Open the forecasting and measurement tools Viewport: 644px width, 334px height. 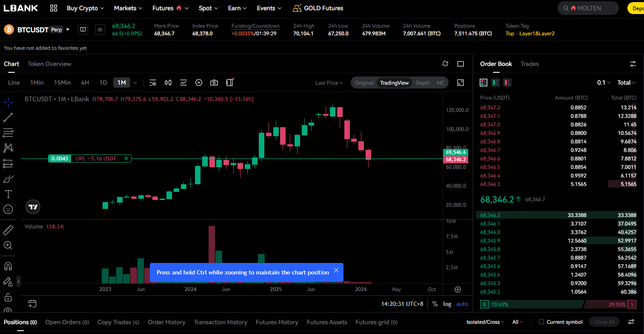(x=8, y=163)
